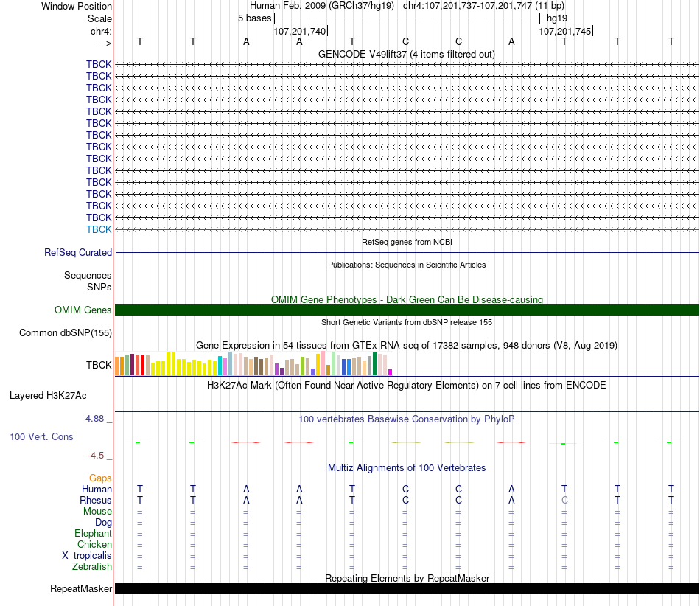Click the chr4: ruler label
Screen dimensions: 700x606
[101, 31]
